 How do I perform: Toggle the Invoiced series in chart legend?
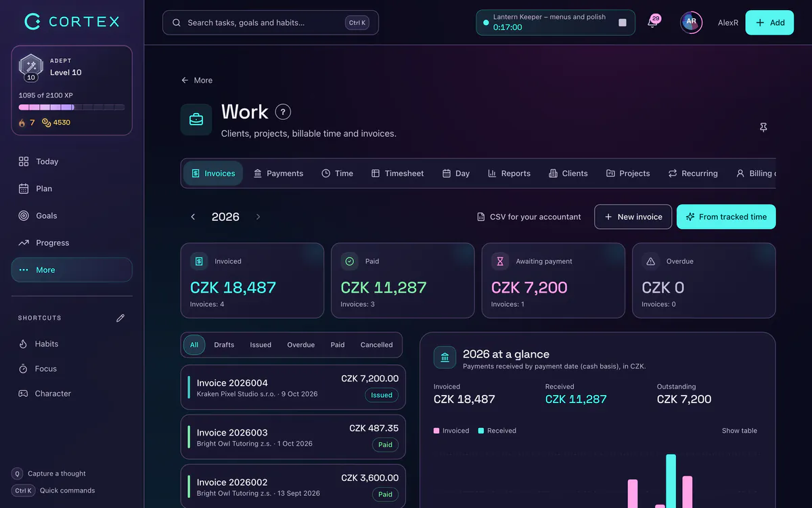tap(451, 431)
